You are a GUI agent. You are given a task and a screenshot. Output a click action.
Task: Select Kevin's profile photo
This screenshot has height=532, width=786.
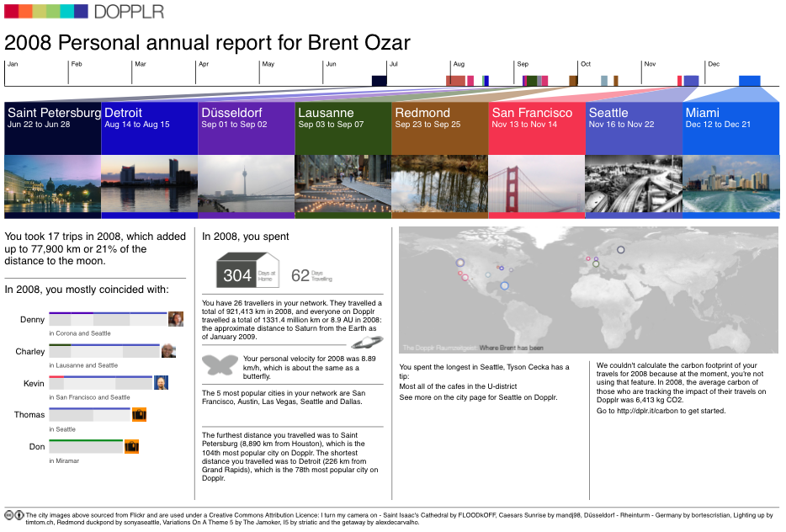click(162, 383)
